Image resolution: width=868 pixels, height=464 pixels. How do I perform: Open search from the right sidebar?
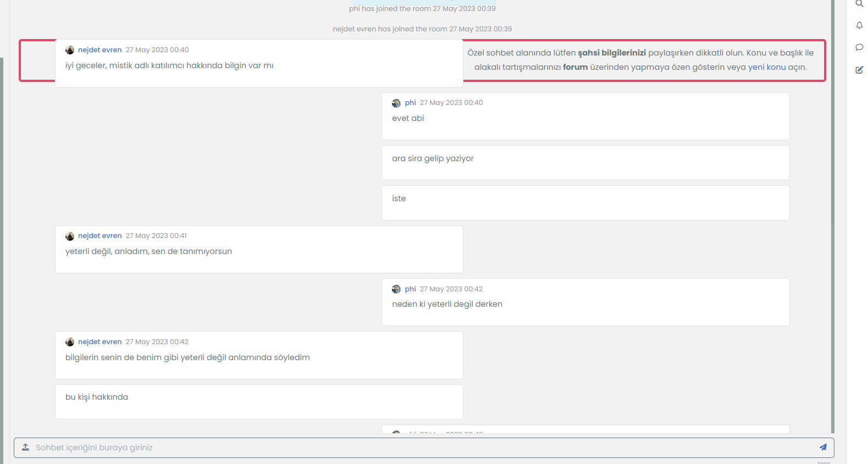[859, 3]
